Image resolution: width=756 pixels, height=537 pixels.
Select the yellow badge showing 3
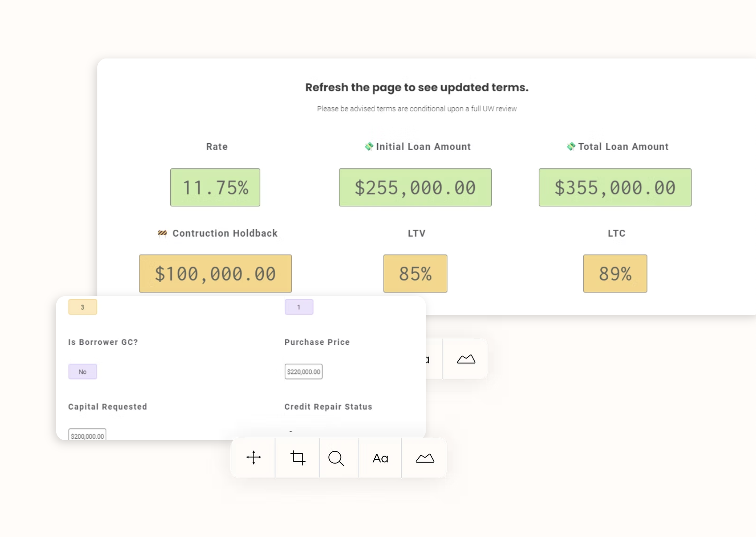pos(83,307)
